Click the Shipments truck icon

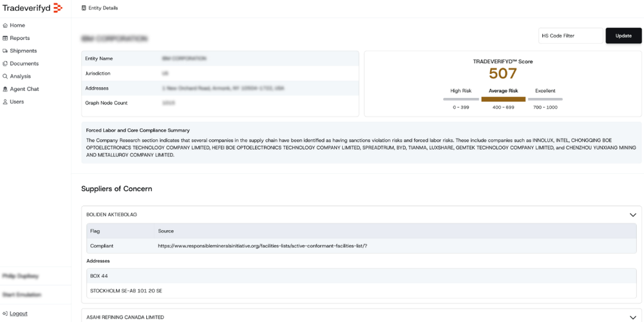click(5, 51)
